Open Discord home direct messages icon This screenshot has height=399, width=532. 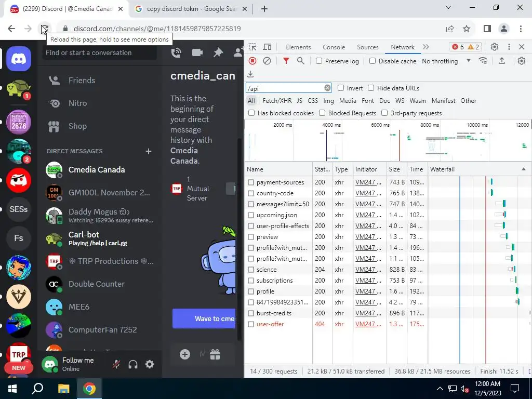pos(19,59)
